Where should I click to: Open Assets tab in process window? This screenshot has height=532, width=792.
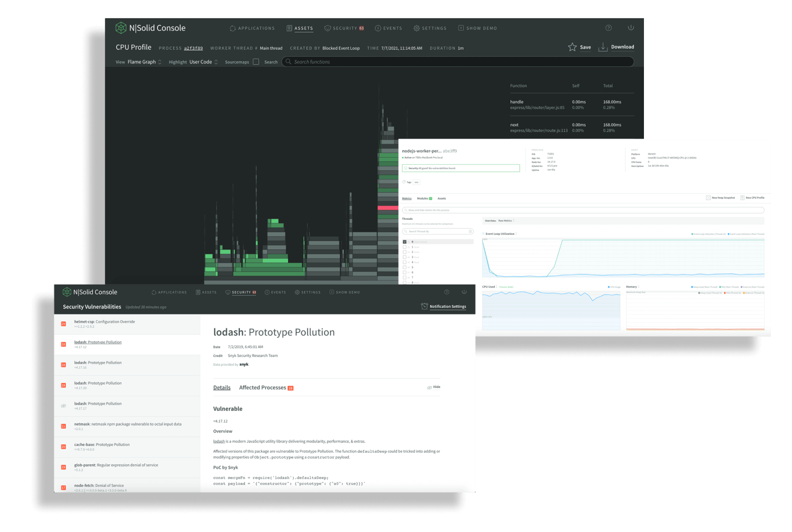click(x=442, y=198)
